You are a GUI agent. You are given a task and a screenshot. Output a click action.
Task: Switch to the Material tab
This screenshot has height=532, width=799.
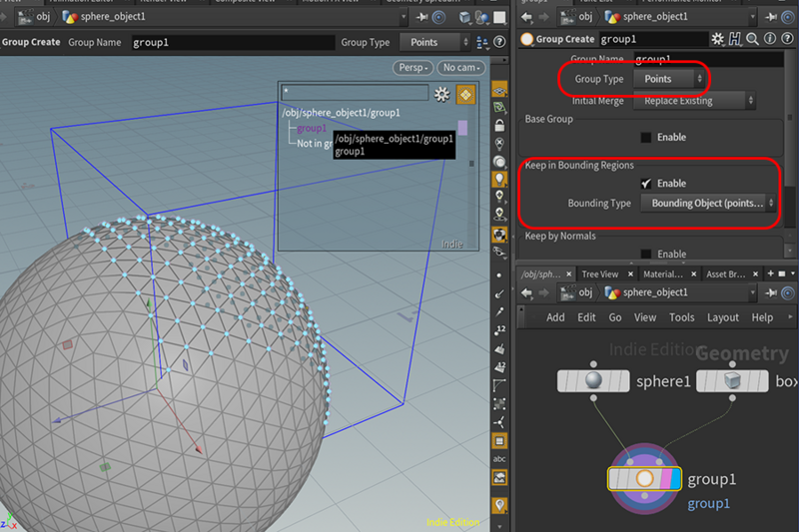click(x=663, y=274)
